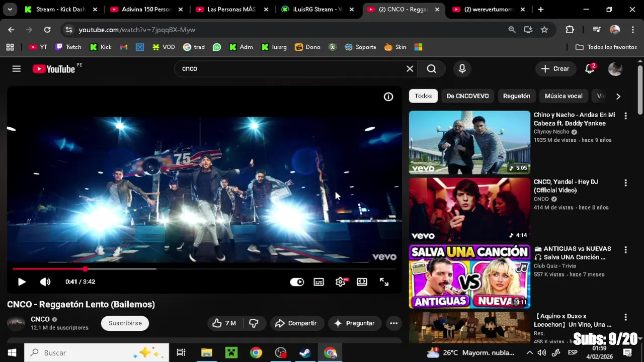This screenshot has height=362, width=644.
Task: Mute the video volume speaker icon
Action: [x=45, y=282]
